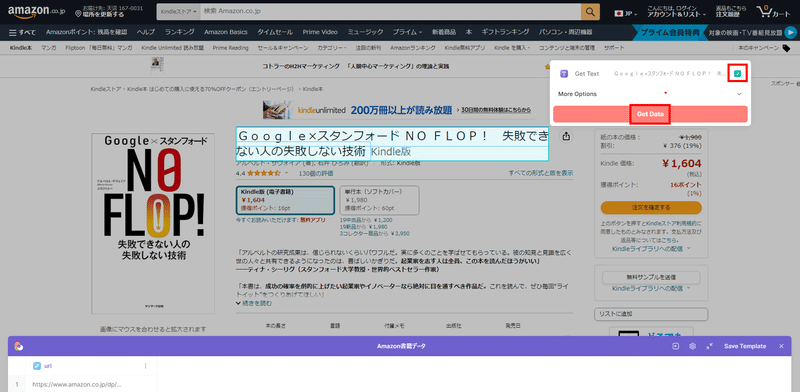
Task: Click the share icon beside the book title
Action: tap(565, 136)
